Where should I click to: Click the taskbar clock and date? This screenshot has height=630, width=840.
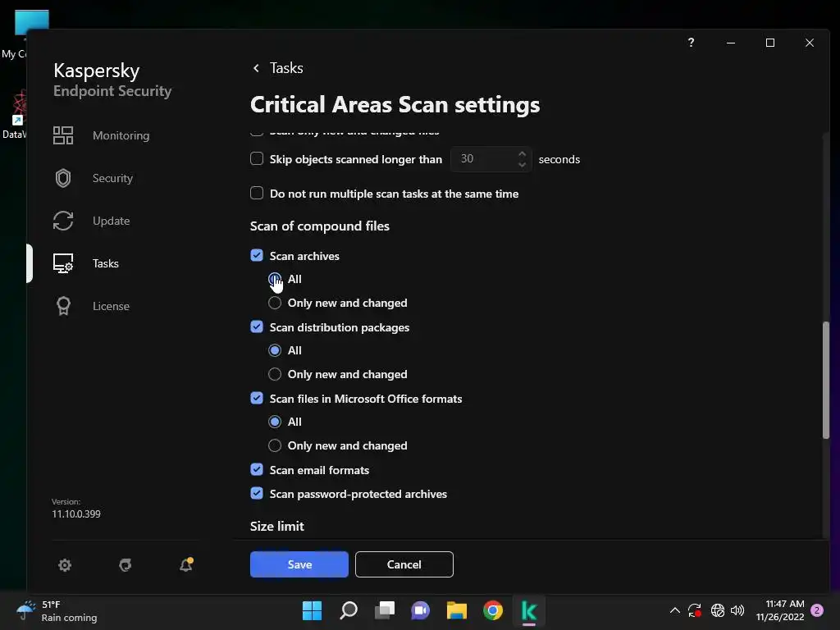pyautogui.click(x=780, y=610)
